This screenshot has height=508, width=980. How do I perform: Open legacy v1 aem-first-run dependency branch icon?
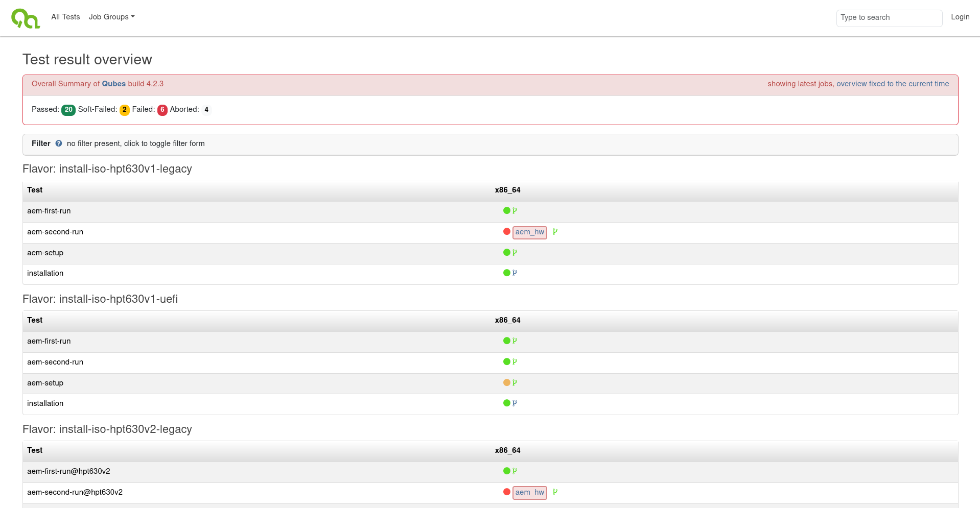pos(515,210)
